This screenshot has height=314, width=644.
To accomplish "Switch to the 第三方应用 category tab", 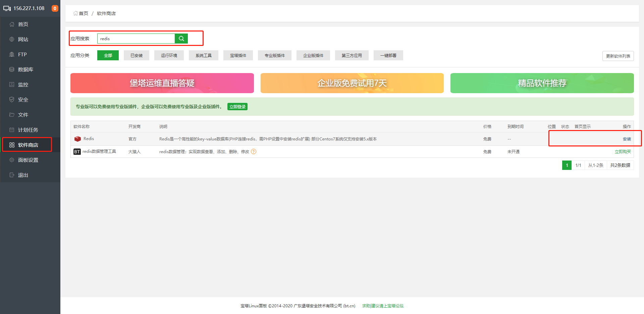I will click(x=352, y=55).
